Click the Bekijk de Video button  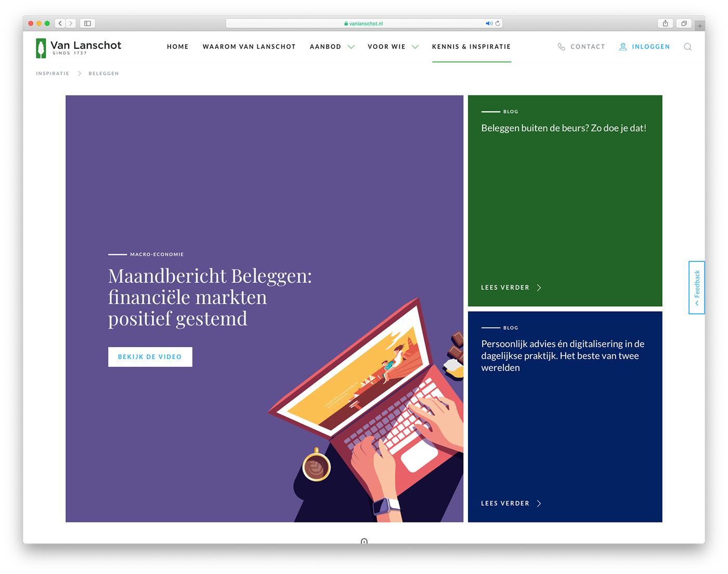tap(150, 357)
